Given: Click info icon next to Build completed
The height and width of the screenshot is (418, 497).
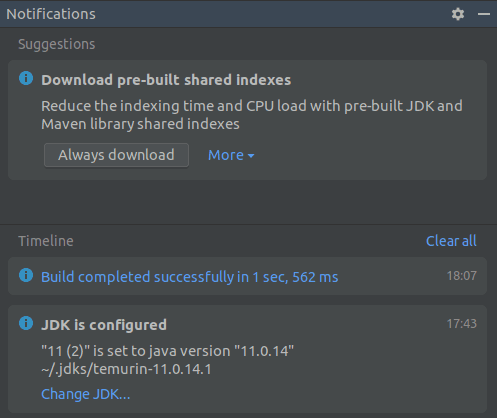Looking at the screenshot, I should pyautogui.click(x=26, y=276).
